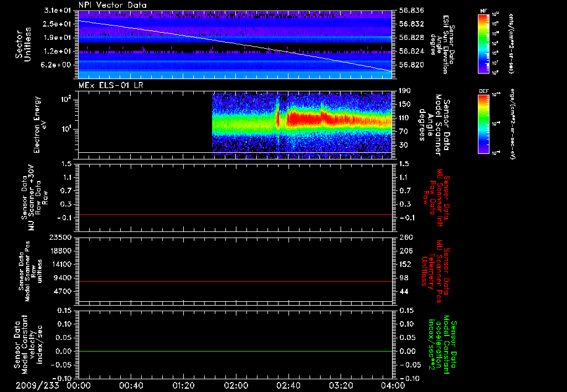
Task: Click the '206' telemetry axis value
Action: pos(405,251)
